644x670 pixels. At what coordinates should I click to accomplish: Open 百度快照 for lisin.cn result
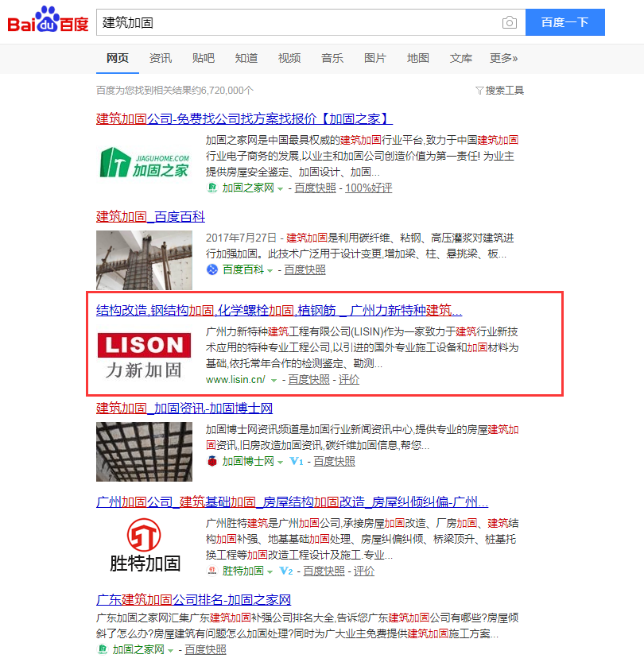309,379
